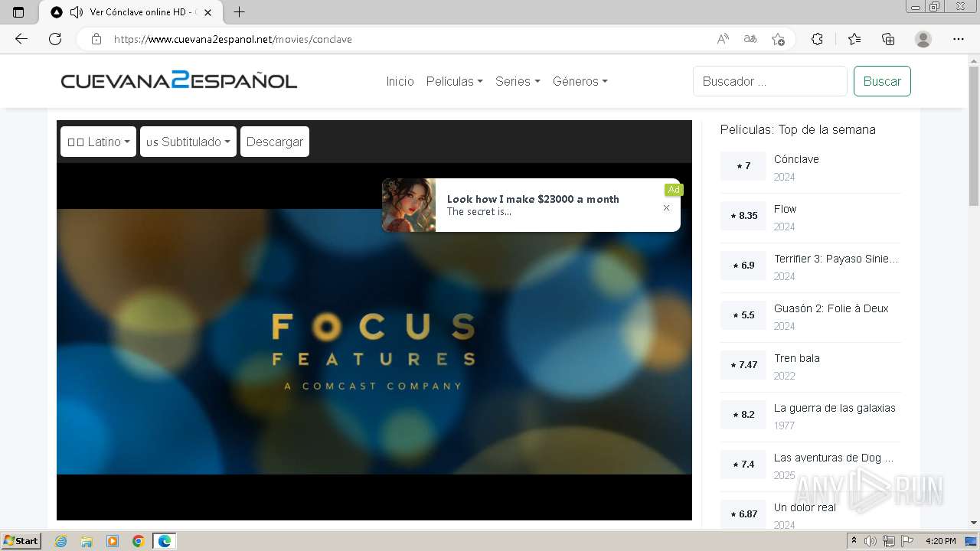The height and width of the screenshot is (551, 980).
Task: Open Flow in top list
Action: pos(785,209)
